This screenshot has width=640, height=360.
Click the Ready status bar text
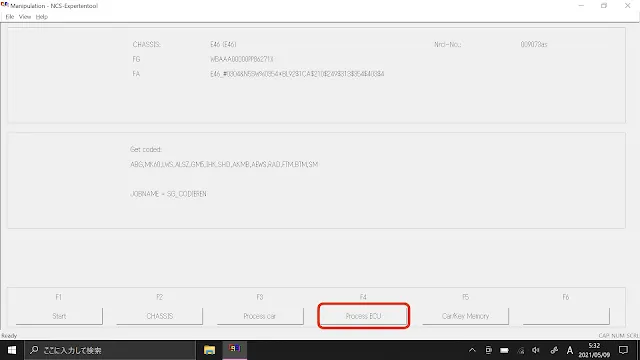[9, 336]
